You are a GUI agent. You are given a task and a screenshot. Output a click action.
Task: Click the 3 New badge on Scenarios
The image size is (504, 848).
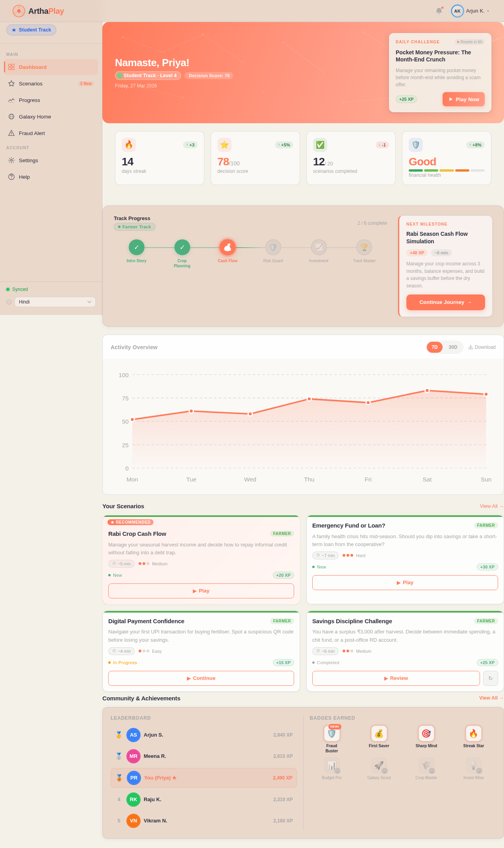tap(86, 83)
